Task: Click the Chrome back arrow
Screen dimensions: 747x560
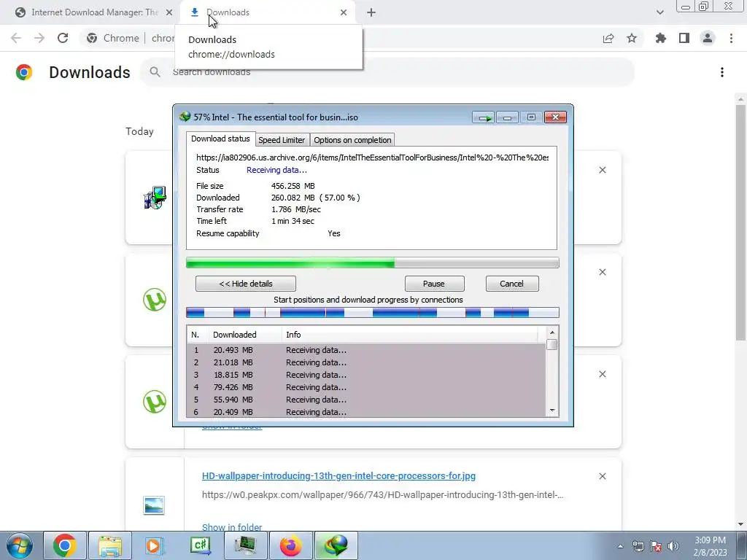Action: click(16, 38)
